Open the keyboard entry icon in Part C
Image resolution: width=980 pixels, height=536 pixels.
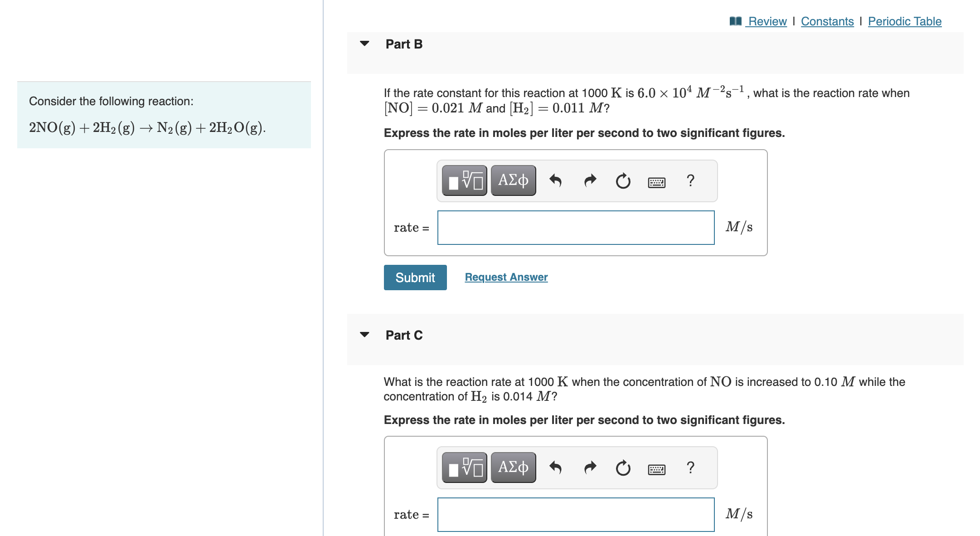click(x=656, y=469)
